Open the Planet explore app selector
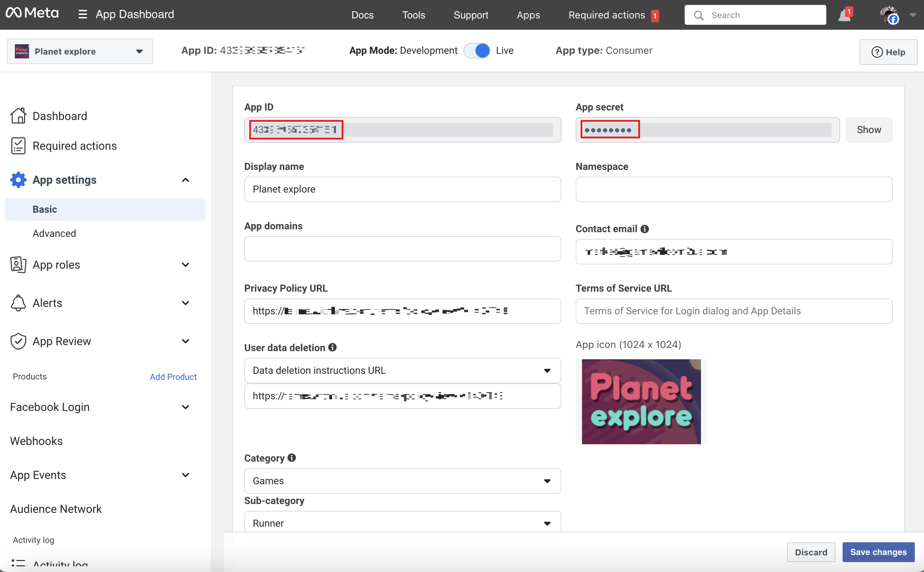 pos(80,51)
